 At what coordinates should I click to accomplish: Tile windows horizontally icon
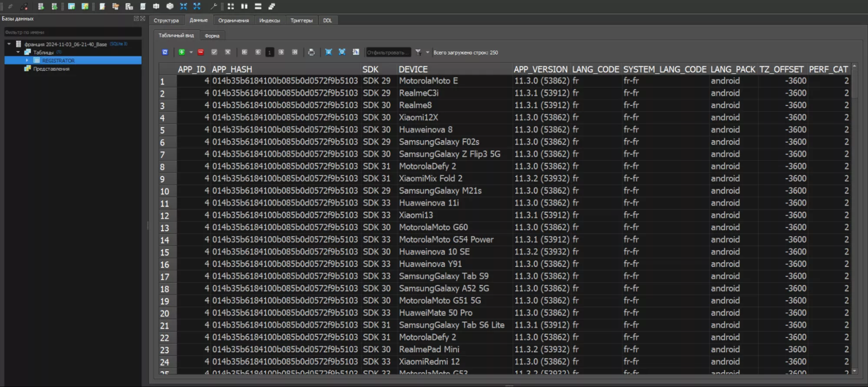[258, 7]
